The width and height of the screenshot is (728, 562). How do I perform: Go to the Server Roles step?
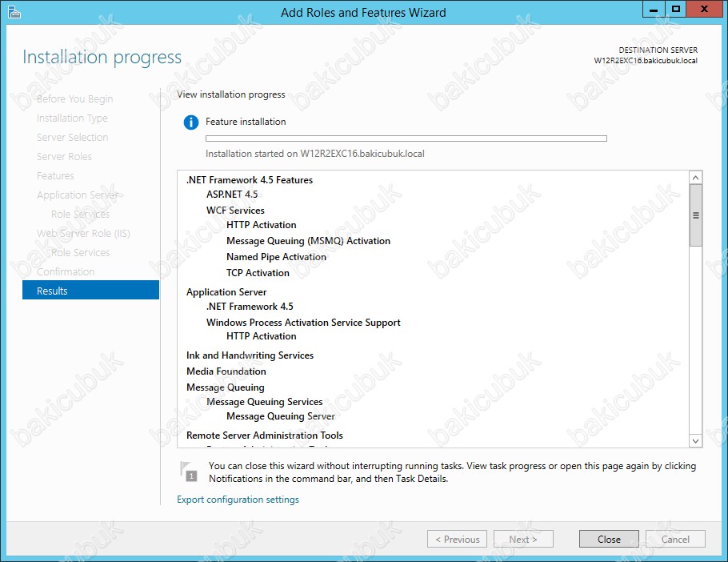tap(64, 157)
